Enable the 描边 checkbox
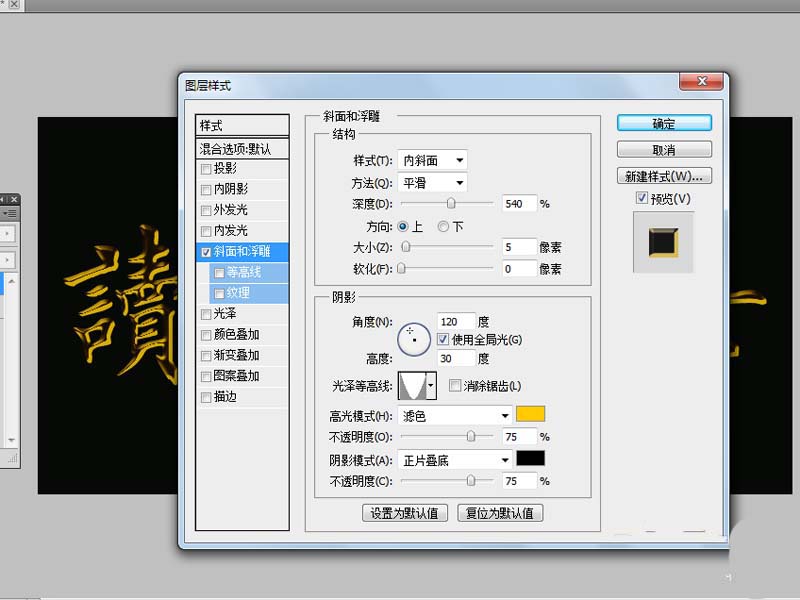Viewport: 800px width, 600px height. point(206,397)
